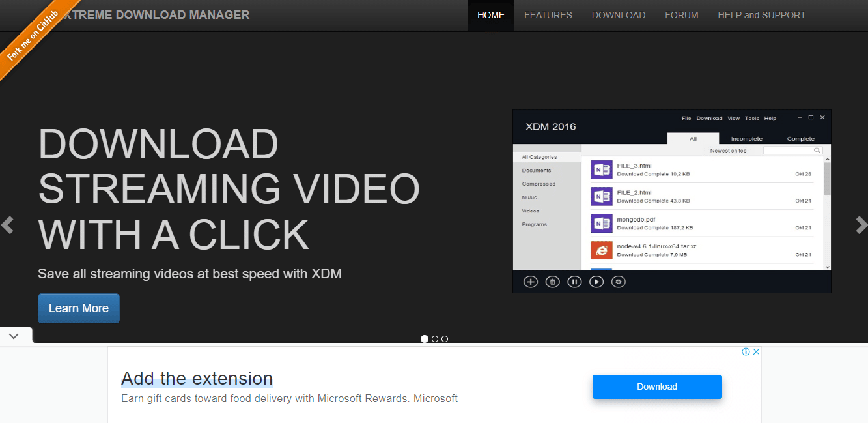Close the advertisement with the X icon

(x=756, y=352)
